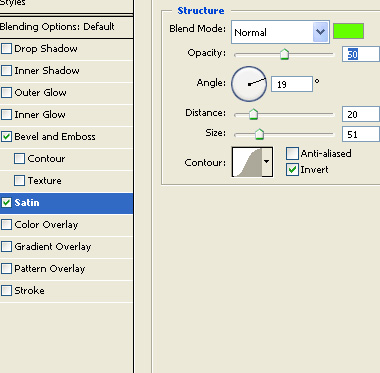Screen dimensions: 380x373
Task: Click the Styles header row
Action: click(66, 6)
